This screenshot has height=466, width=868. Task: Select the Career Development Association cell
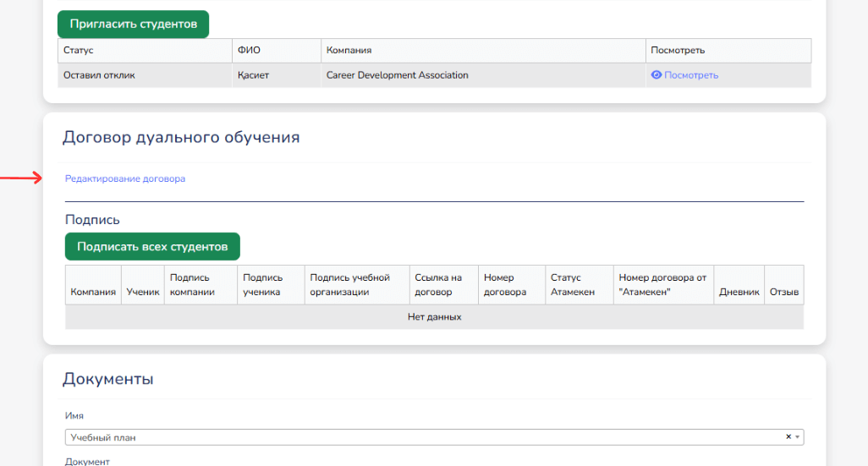[x=397, y=75]
